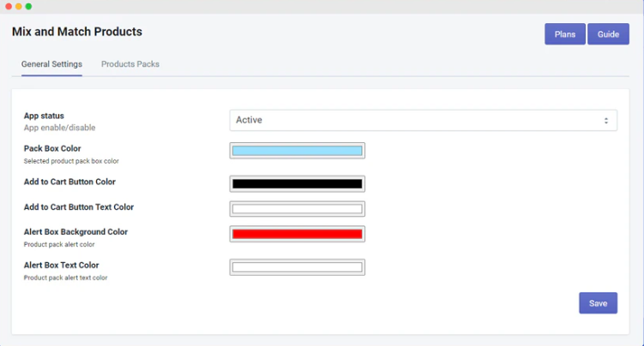Image resolution: width=644 pixels, height=346 pixels.
Task: Open the App status Active dropdown
Action: 423,121
